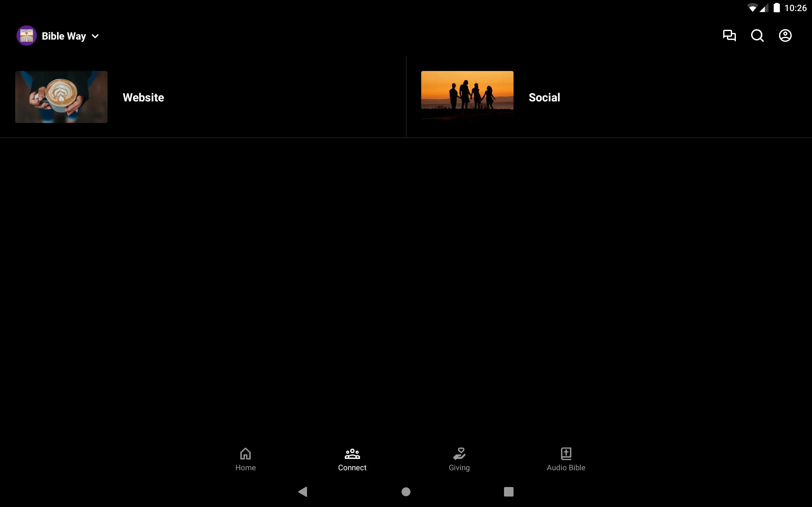
Task: Expand navigation options via chevron arrow
Action: coord(95,35)
